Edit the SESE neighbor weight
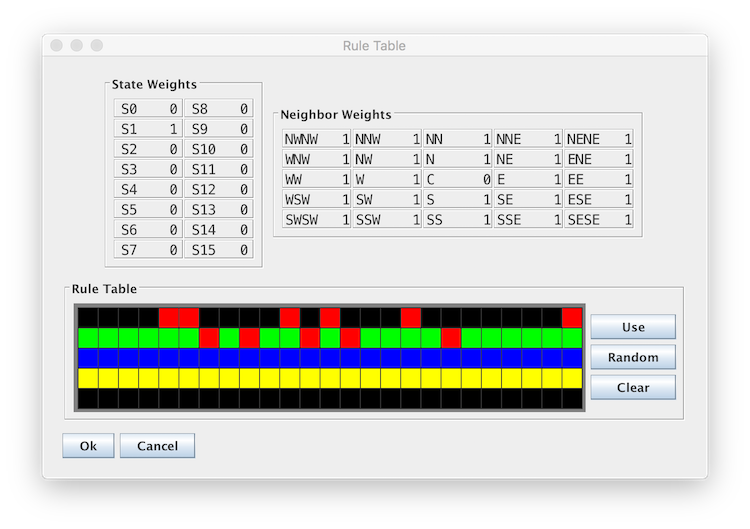The width and height of the screenshot is (750, 529). coord(599,219)
